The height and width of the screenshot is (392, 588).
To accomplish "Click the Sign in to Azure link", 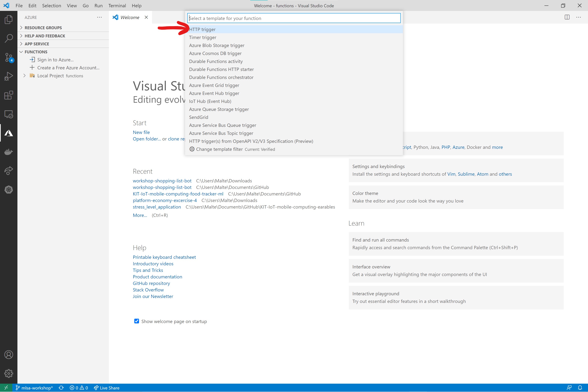I will (55, 60).
